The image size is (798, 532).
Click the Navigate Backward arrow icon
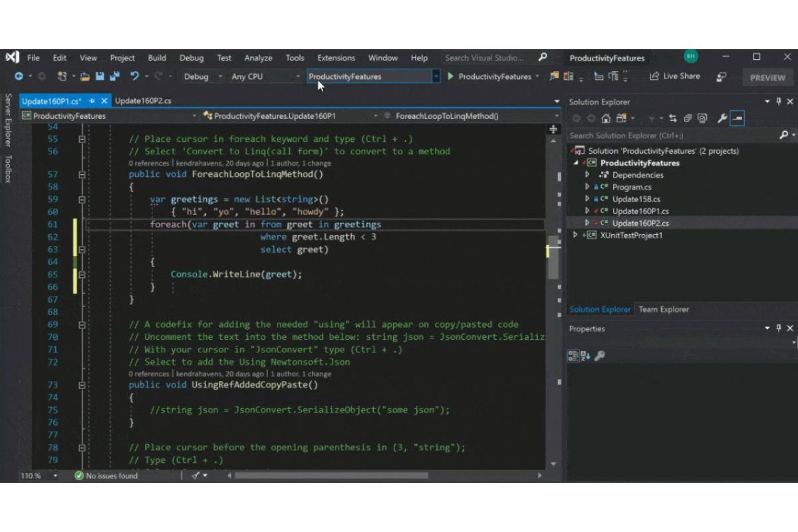click(19, 76)
